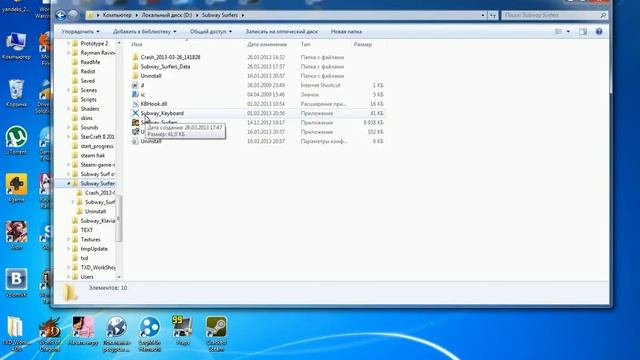Select TEXT folder in tree

(87, 230)
